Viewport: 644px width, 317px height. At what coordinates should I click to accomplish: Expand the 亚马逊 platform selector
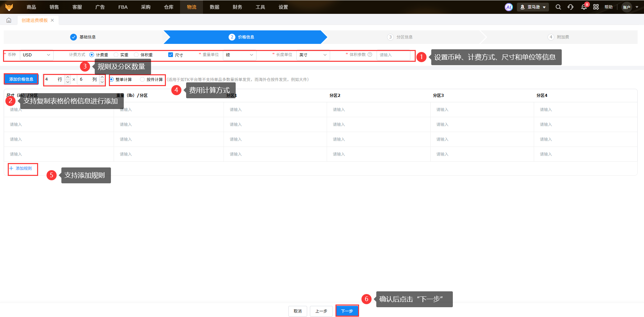pyautogui.click(x=533, y=7)
